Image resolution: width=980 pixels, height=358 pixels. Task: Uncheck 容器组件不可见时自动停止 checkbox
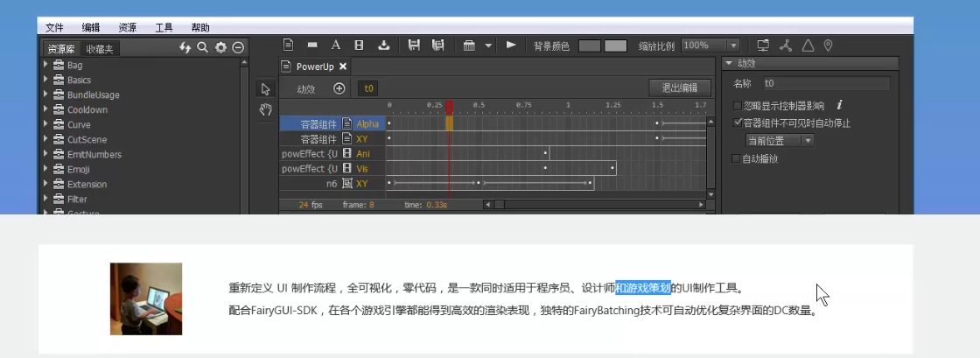[x=737, y=123]
